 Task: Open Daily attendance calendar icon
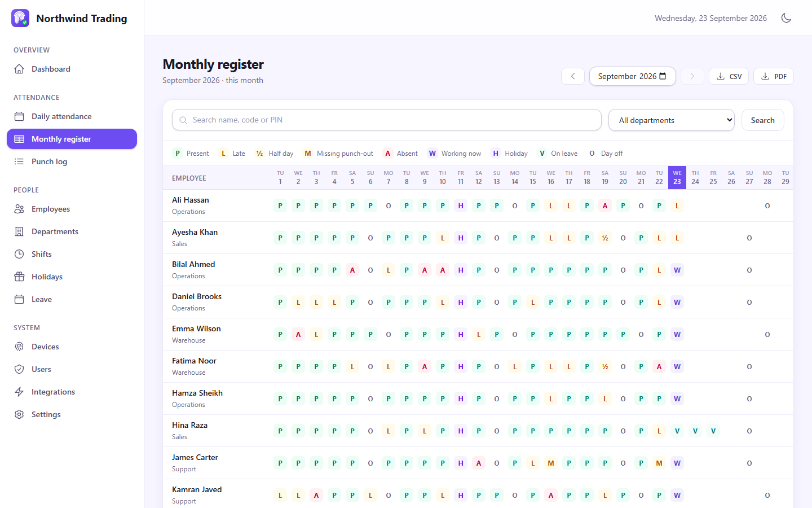(x=19, y=116)
